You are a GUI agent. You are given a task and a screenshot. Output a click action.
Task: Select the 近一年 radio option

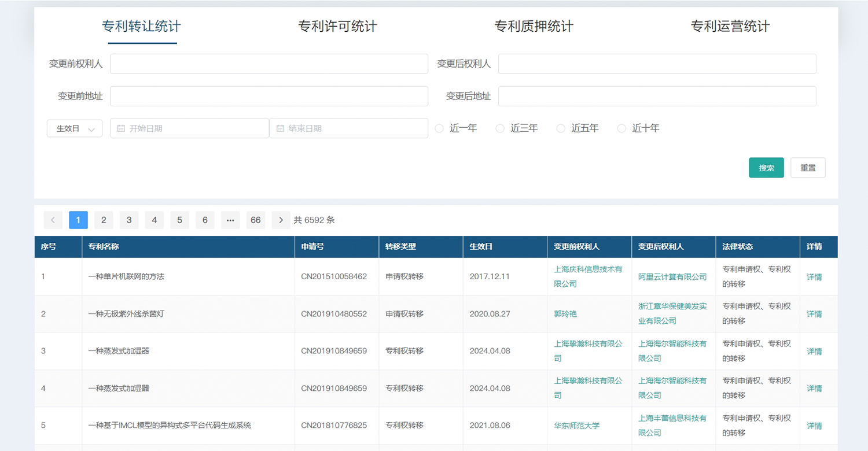[456, 128]
